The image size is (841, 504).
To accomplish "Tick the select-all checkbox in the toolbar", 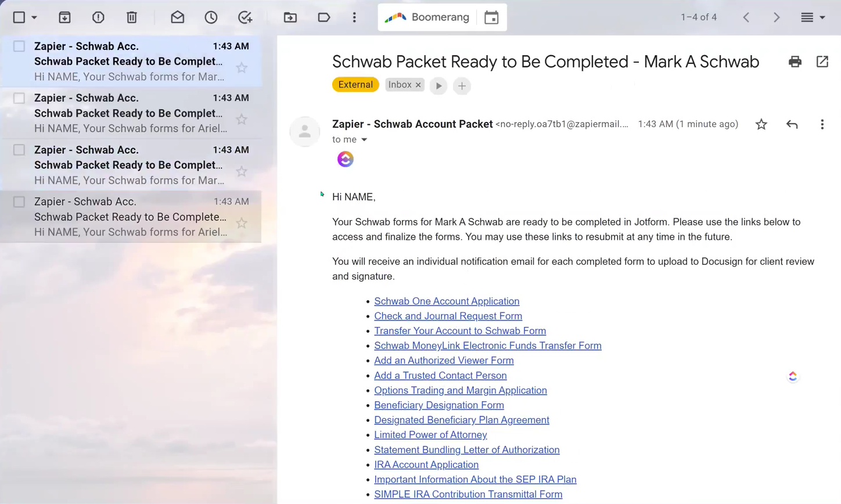I will point(19,17).
